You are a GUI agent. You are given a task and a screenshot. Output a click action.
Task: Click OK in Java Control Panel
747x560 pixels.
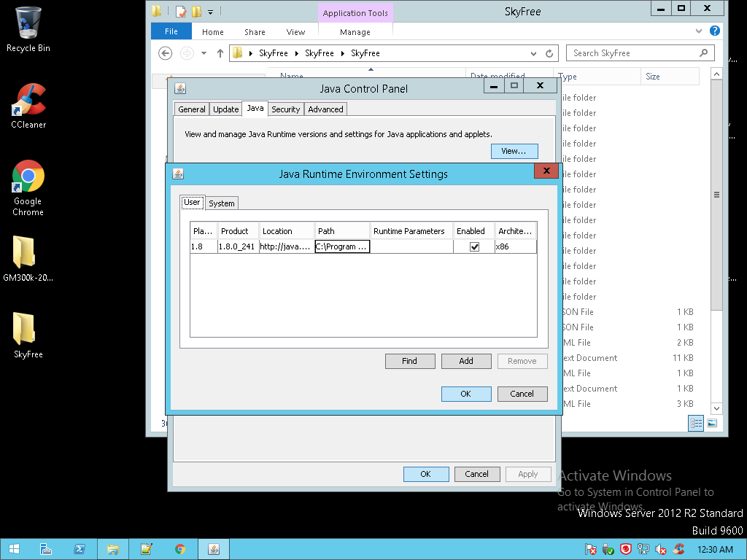pos(426,474)
